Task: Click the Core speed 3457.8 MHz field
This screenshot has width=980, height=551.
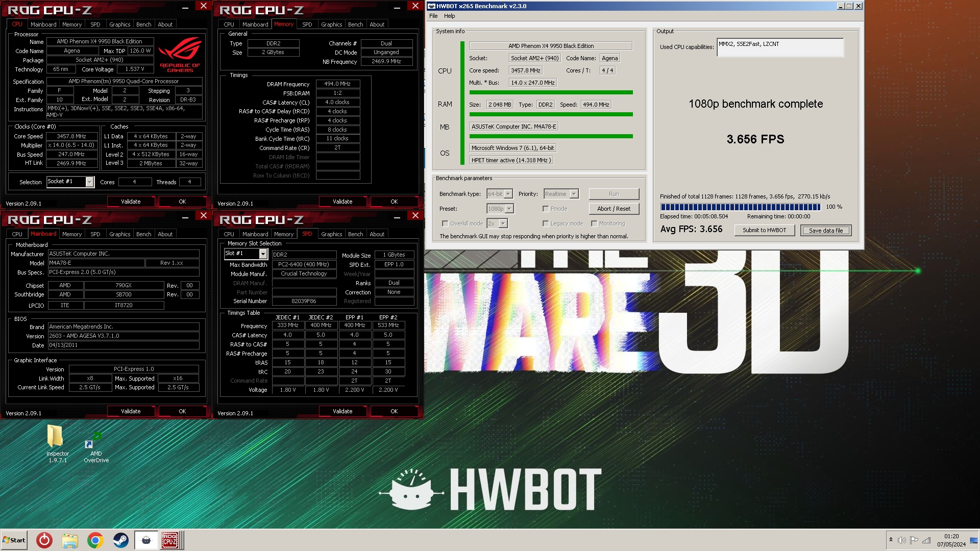Action: (x=525, y=70)
